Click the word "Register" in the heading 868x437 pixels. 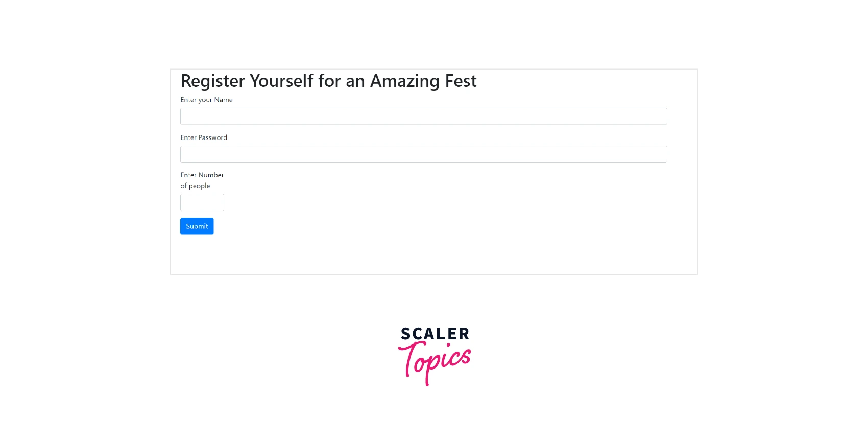[213, 81]
